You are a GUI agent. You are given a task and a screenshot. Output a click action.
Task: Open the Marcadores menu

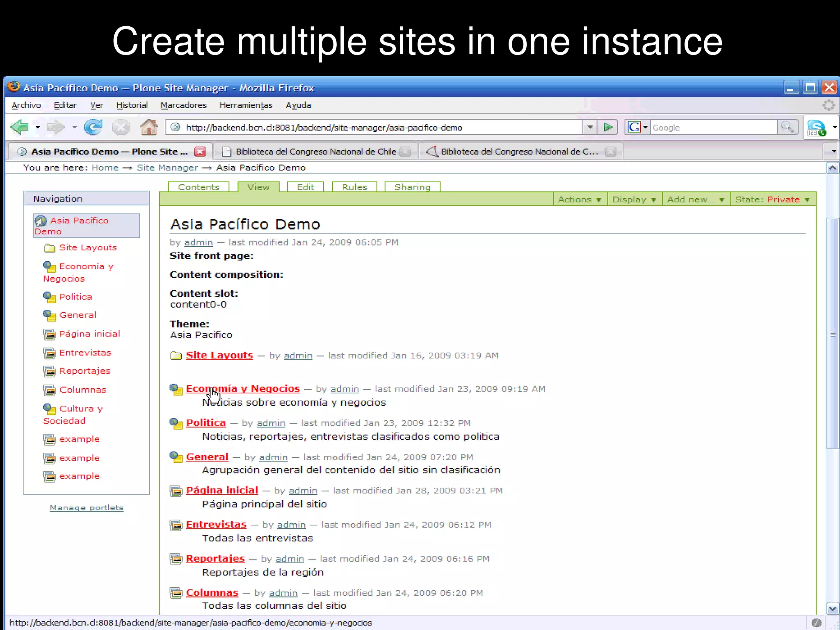183,105
